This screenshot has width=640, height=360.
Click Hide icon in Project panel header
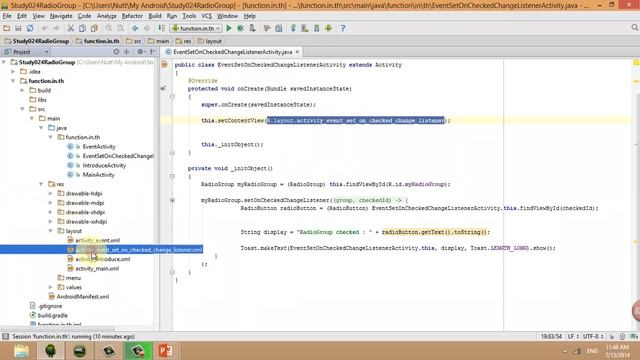coord(153,52)
